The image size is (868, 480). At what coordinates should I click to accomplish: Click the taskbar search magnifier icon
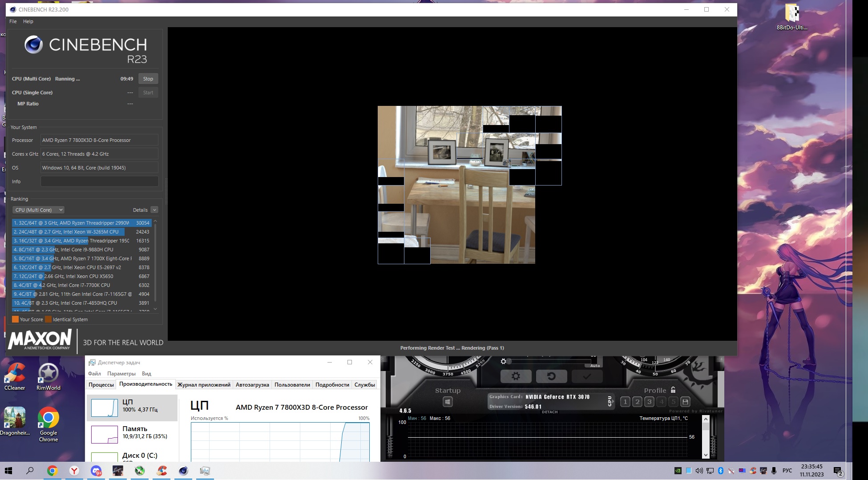pos(30,471)
